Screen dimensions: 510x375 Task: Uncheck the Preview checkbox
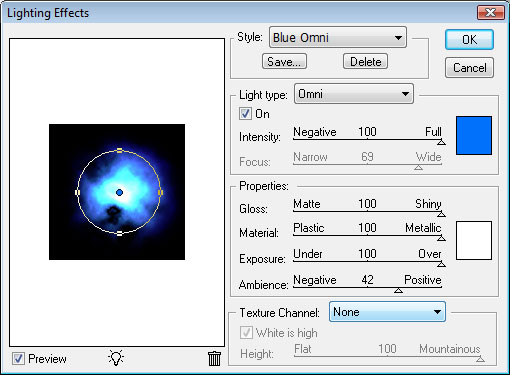18,359
